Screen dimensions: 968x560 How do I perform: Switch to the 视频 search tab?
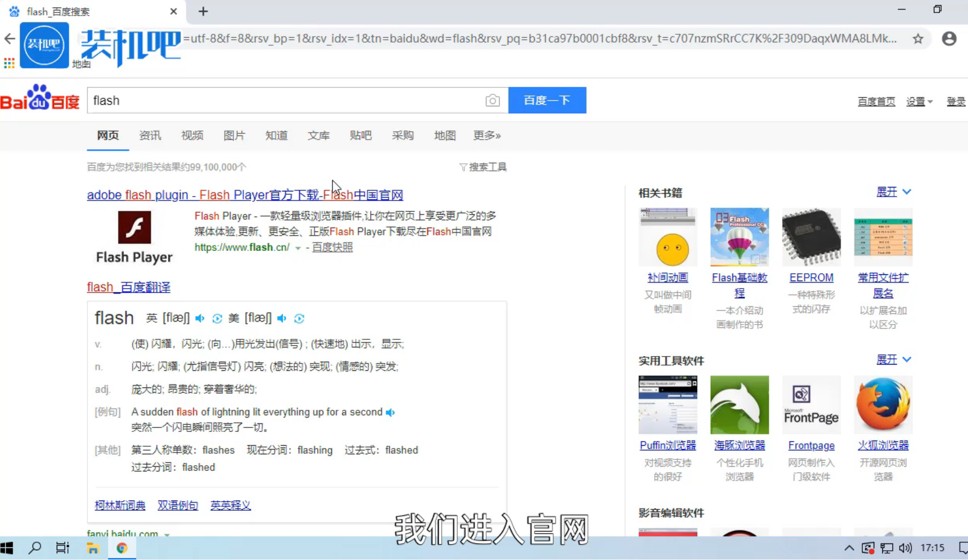coord(192,135)
